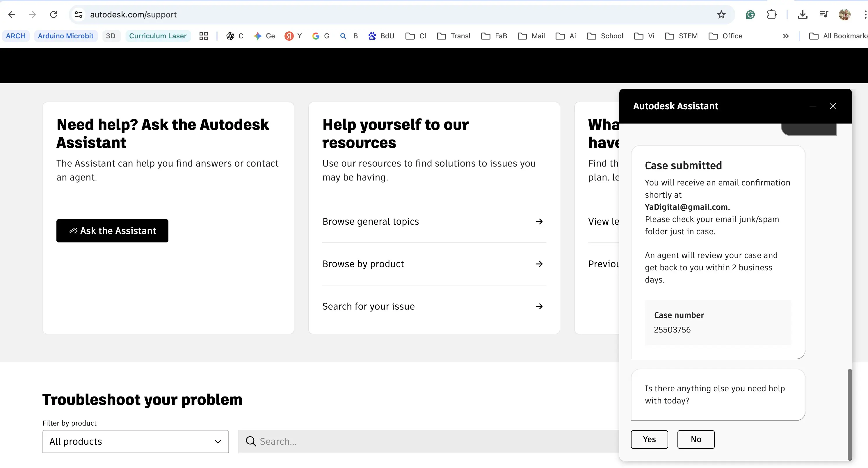Answer No in the assistant chat
This screenshot has width=868, height=468.
[696, 440]
